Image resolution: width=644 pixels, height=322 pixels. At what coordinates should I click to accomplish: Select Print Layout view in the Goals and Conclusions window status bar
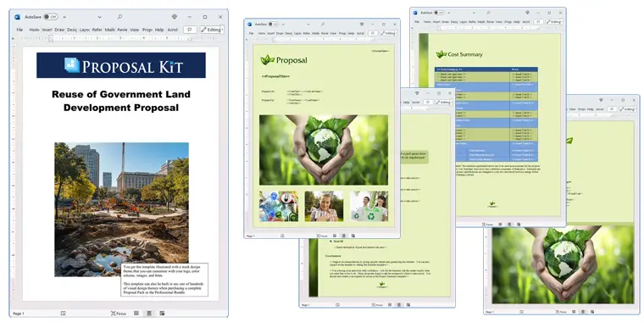point(399,305)
